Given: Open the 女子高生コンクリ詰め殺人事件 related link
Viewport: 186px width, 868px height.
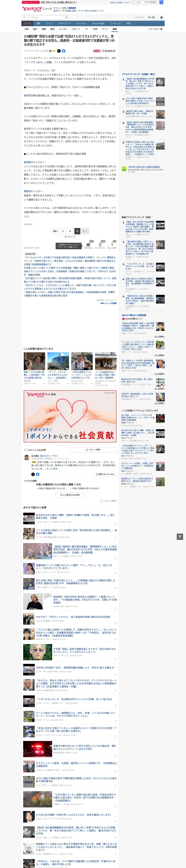Looking at the screenshot, I should (x=70, y=280).
